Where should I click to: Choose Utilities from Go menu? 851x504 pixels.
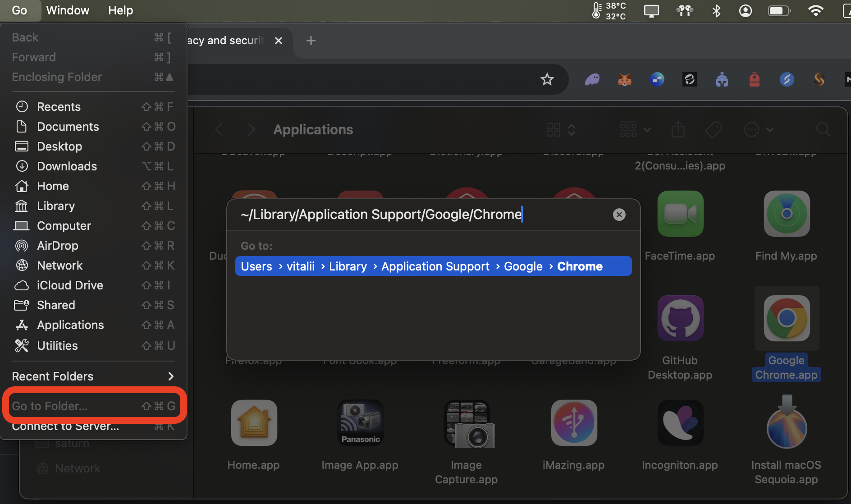click(93, 346)
